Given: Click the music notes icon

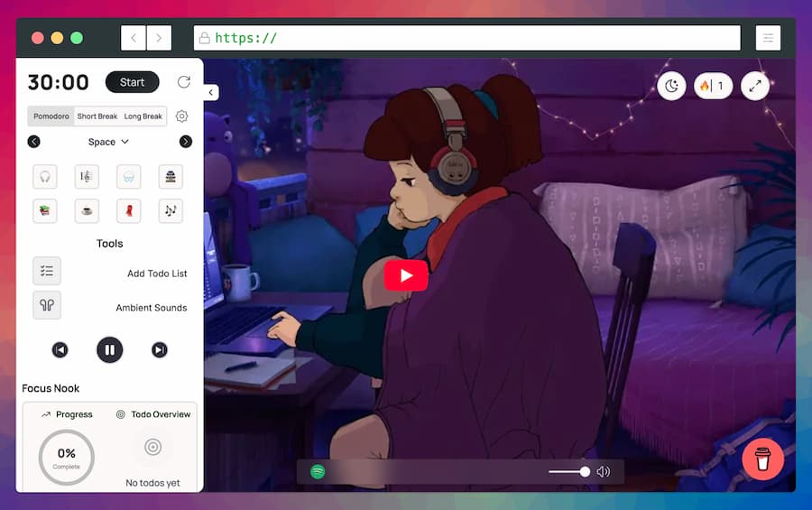Looking at the screenshot, I should coord(171,211).
